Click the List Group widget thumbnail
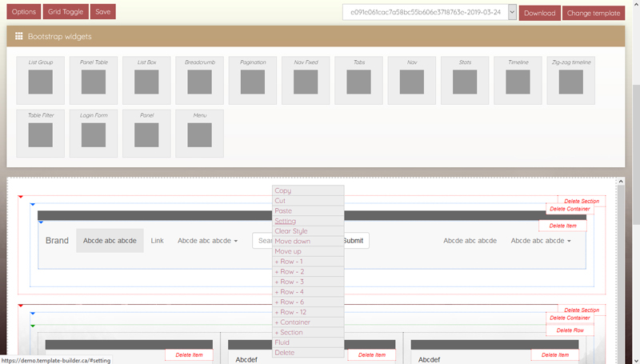This screenshot has height=364, width=640. tap(40, 82)
